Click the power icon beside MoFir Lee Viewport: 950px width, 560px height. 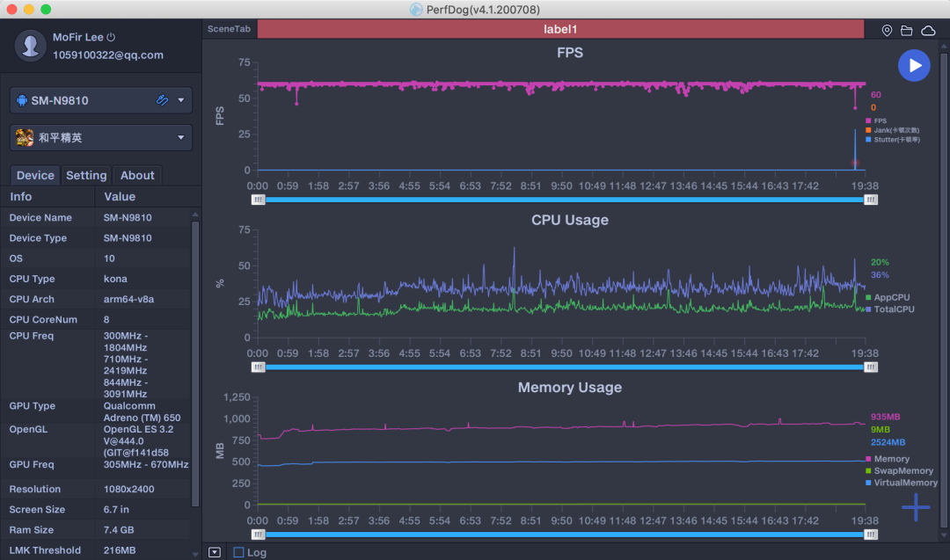111,37
